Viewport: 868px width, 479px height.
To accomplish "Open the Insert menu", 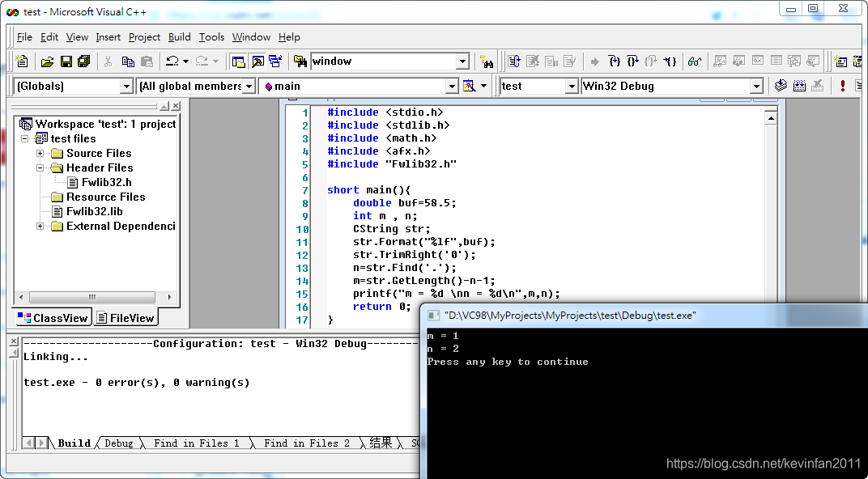I will [x=108, y=37].
